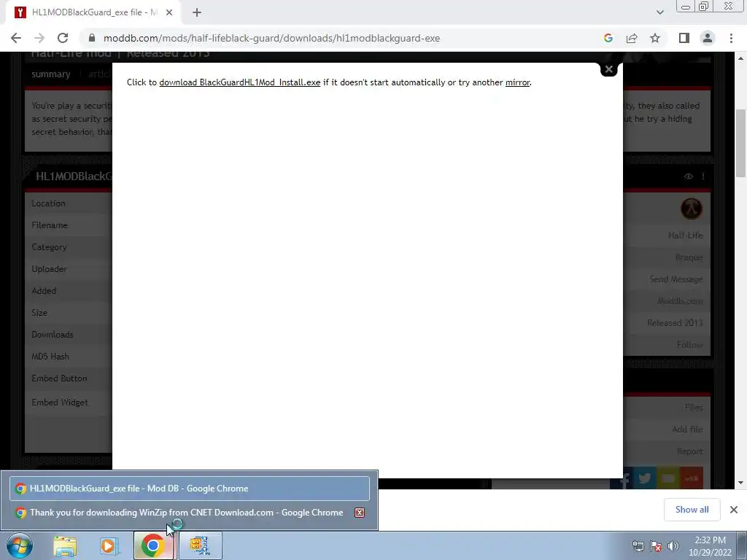
Task: Open the clock showing 2:32 PM
Action: point(710,546)
